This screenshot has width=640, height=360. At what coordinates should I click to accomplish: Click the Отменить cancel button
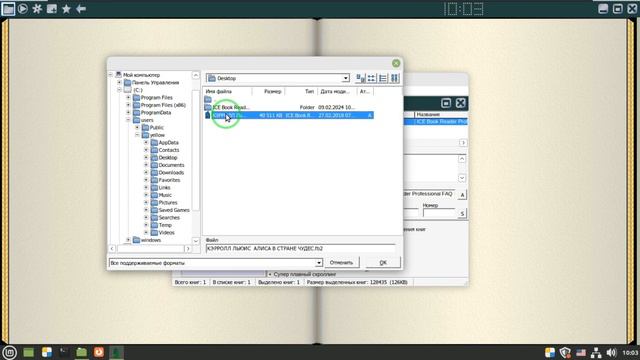click(x=342, y=262)
